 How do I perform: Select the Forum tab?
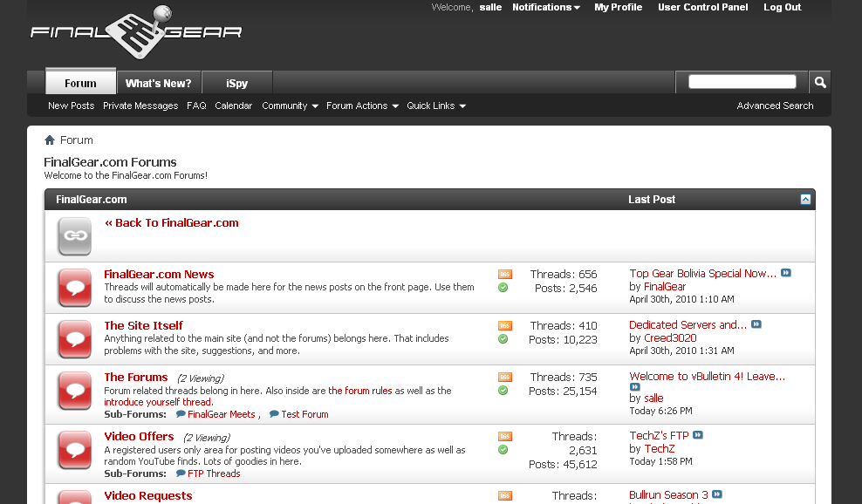80,83
